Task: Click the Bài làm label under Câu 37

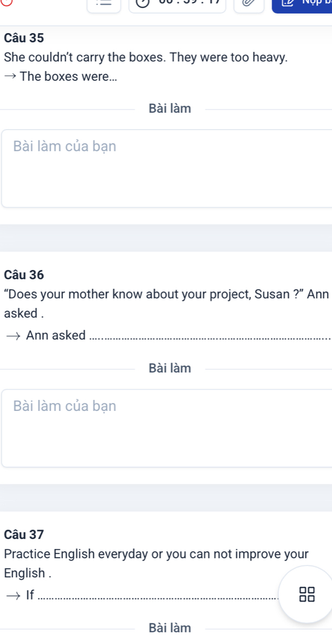Action: 170,628
